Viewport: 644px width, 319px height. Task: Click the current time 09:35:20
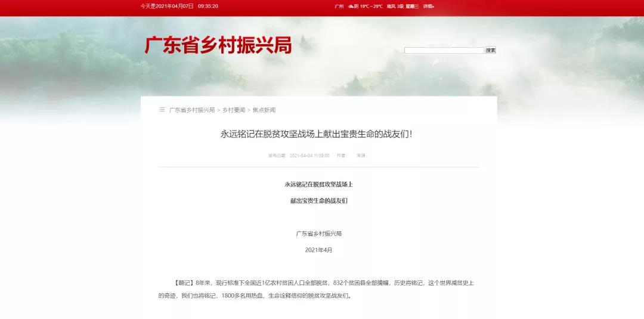click(208, 6)
